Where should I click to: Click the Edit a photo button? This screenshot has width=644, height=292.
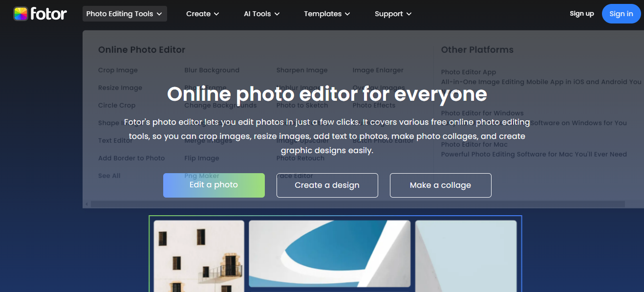pos(214,185)
